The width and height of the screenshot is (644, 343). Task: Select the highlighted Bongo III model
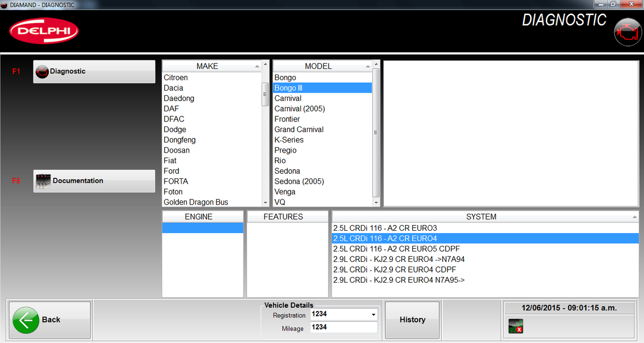323,88
